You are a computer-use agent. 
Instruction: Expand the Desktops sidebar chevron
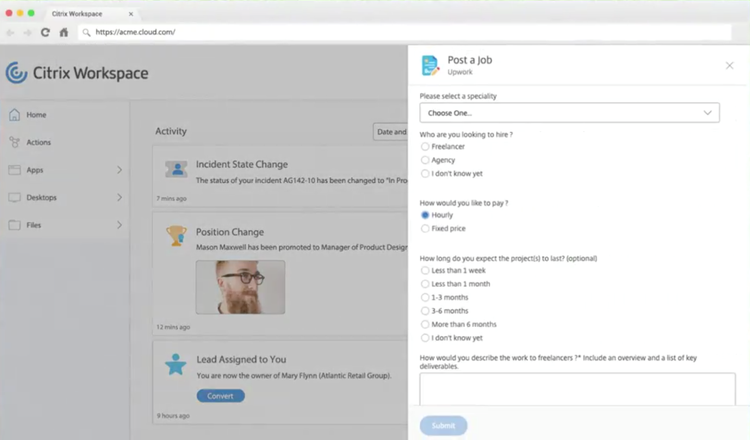coord(119,198)
